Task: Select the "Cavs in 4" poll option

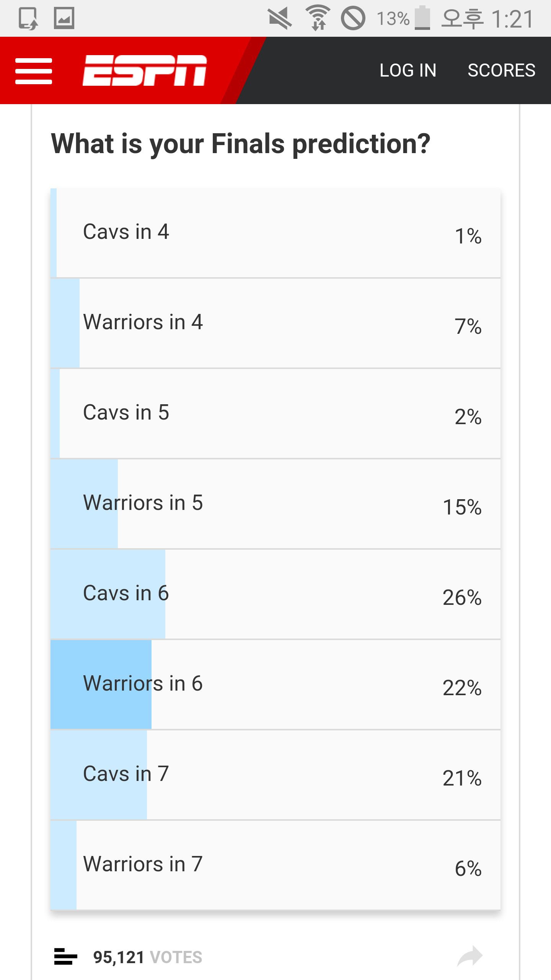Action: pyautogui.click(x=275, y=233)
